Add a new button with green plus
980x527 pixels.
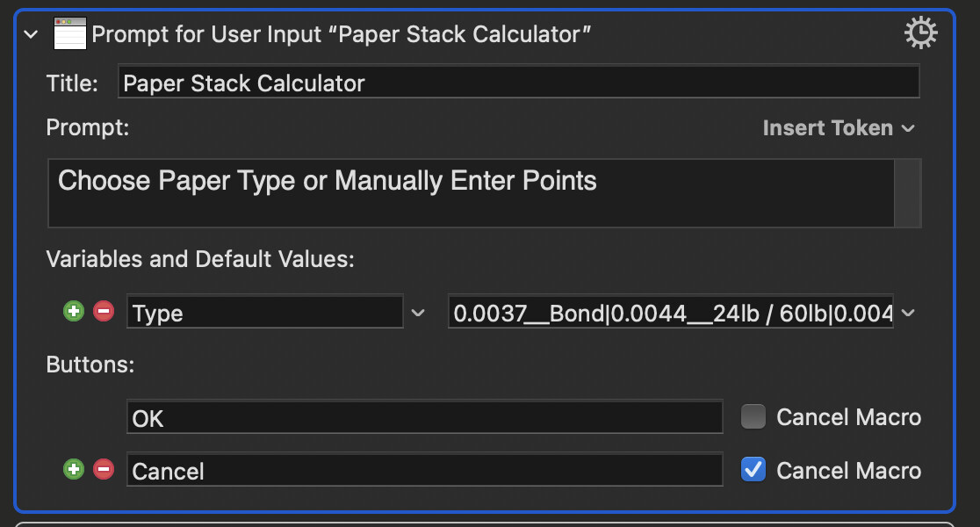pos(74,470)
